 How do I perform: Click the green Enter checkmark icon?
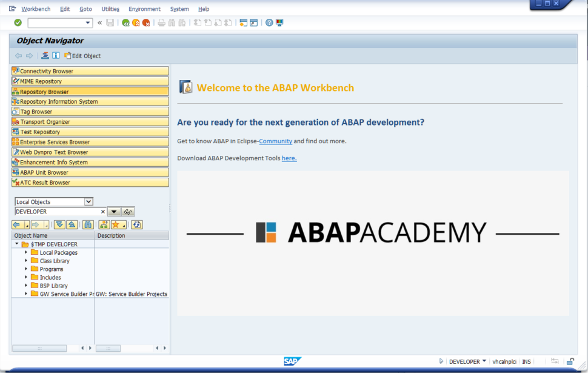[x=18, y=23]
